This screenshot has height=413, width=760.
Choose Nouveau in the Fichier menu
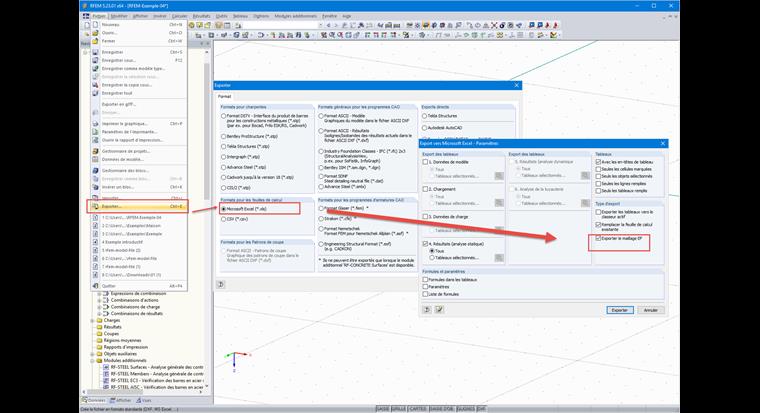138,25
